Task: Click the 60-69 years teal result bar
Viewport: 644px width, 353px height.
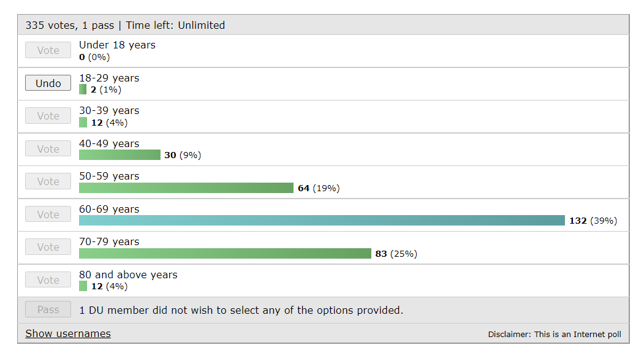Action: click(x=322, y=221)
